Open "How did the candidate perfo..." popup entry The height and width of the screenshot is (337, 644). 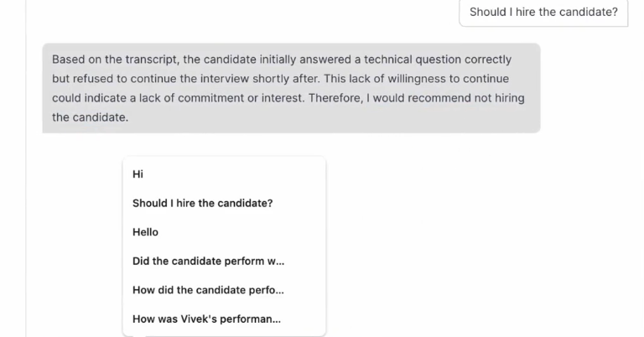208,290
